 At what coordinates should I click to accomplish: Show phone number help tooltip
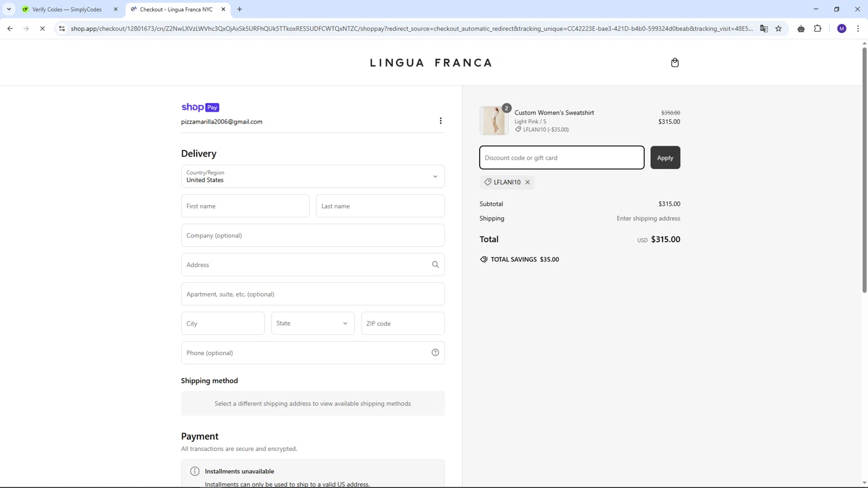(435, 353)
